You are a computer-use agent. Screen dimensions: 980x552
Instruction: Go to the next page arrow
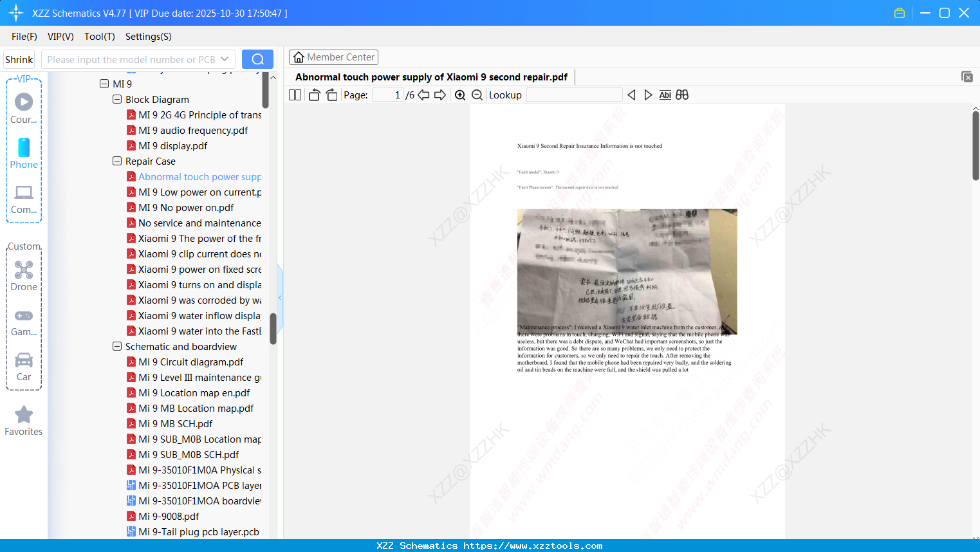[440, 95]
